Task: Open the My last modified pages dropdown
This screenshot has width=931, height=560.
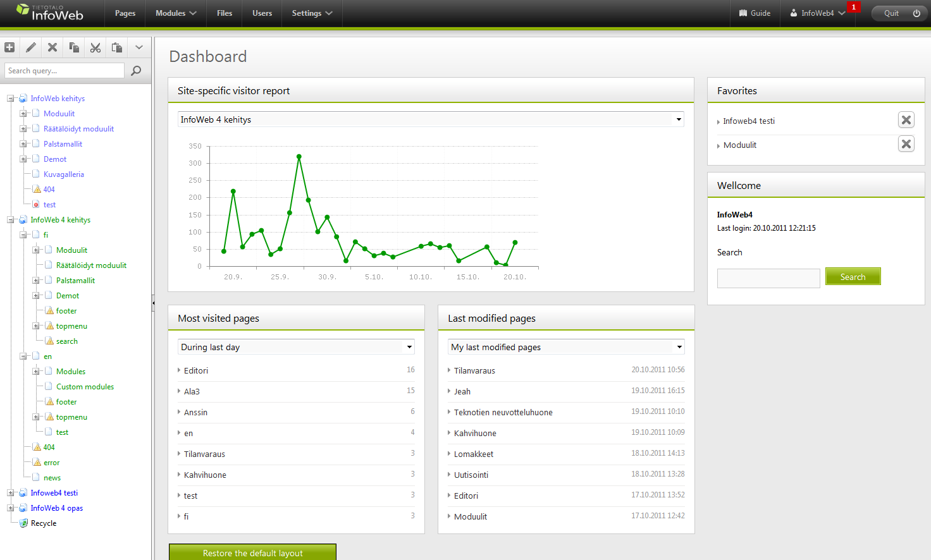Action: point(566,347)
